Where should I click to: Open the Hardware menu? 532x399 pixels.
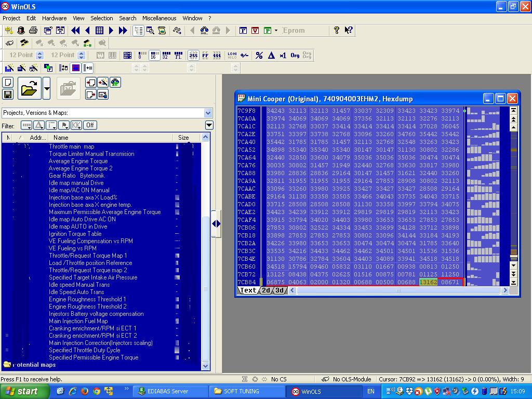coord(54,18)
